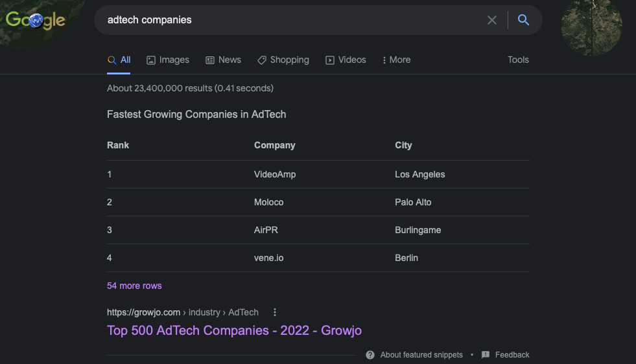Click the Feedback link text

click(512, 355)
